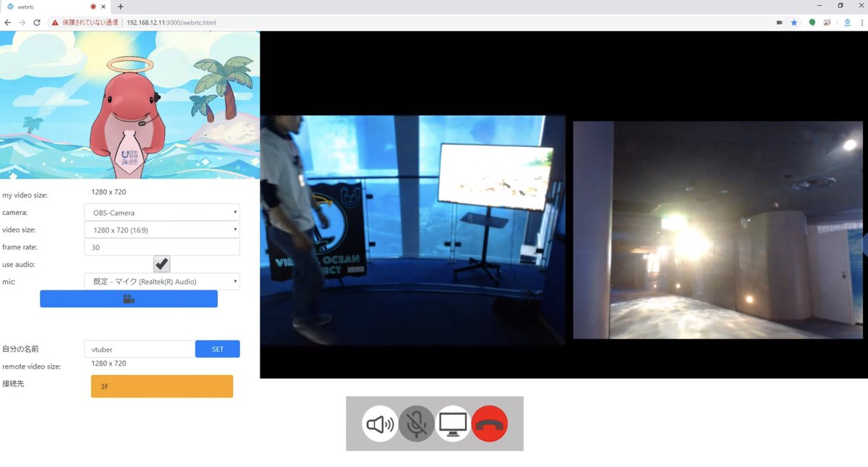Restore down the browser window
This screenshot has width=868, height=467.
pyautogui.click(x=840, y=6)
